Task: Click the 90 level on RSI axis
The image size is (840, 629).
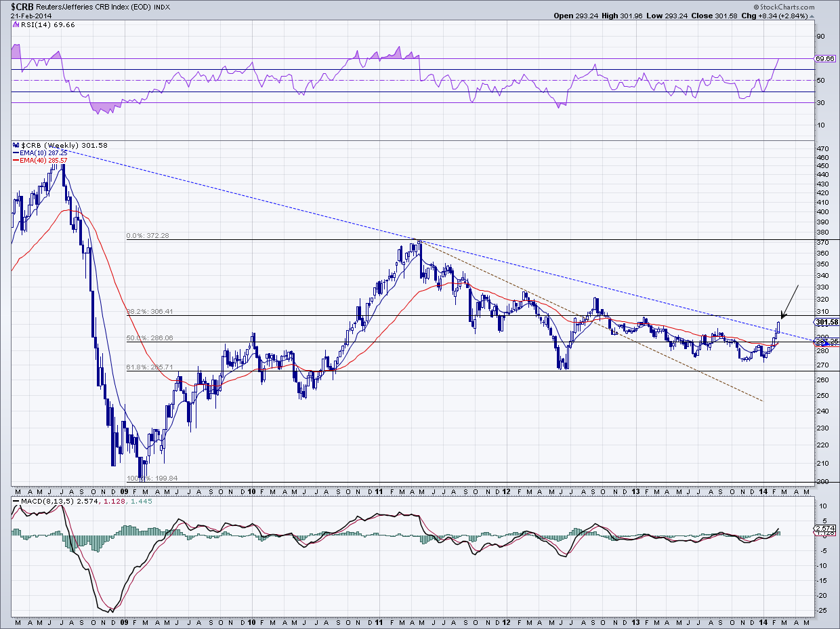Action: point(820,37)
